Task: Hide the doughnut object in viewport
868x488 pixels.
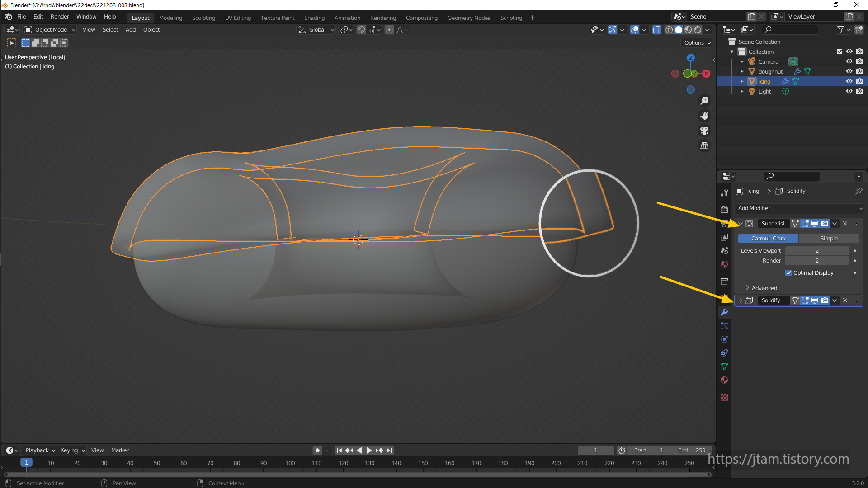Action: pyautogui.click(x=849, y=71)
